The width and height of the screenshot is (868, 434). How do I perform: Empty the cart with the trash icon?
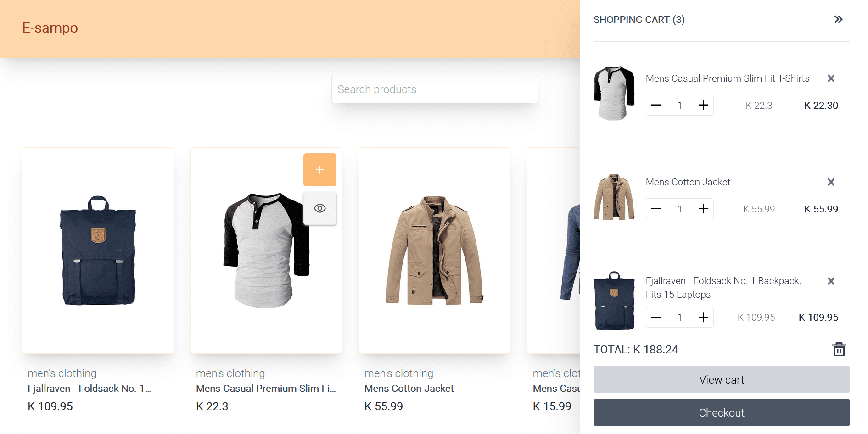(x=839, y=349)
